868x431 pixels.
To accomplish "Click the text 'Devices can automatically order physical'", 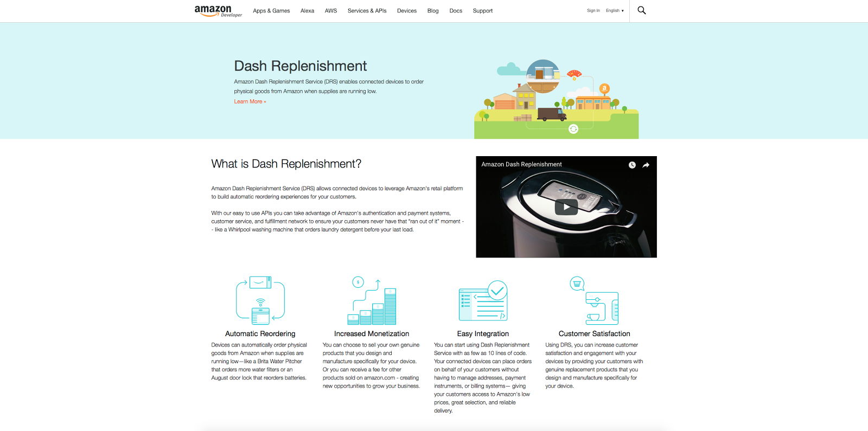I will [x=259, y=345].
